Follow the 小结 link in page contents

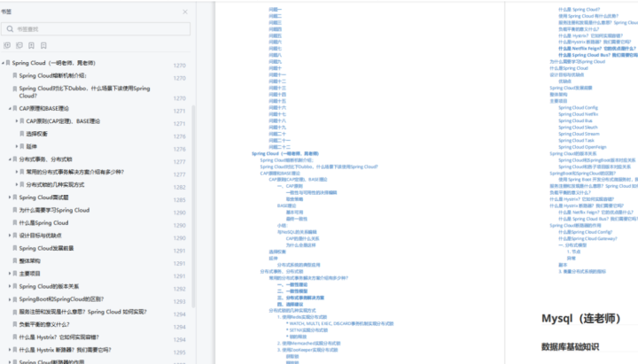point(283,225)
